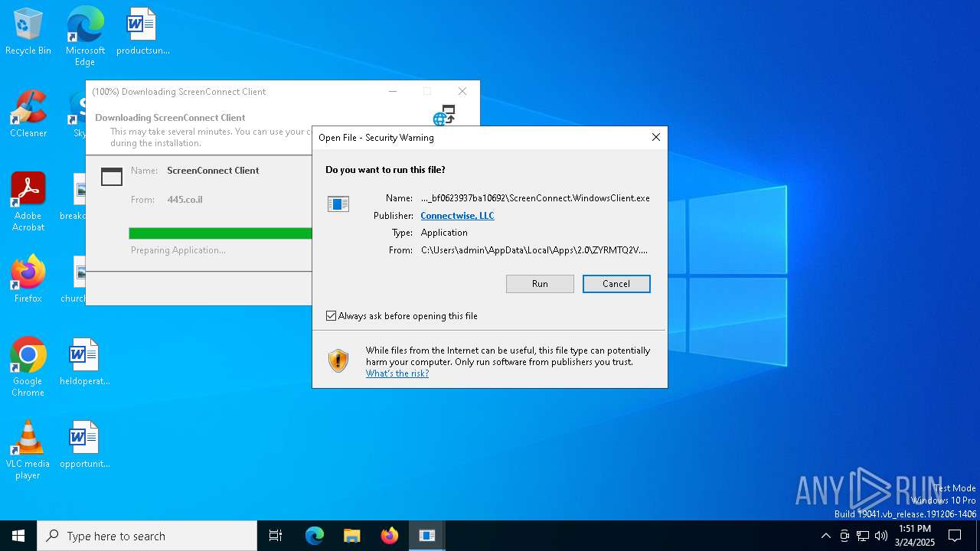This screenshot has height=551, width=980.
Task: Show hidden system tray icons
Action: [x=825, y=536]
